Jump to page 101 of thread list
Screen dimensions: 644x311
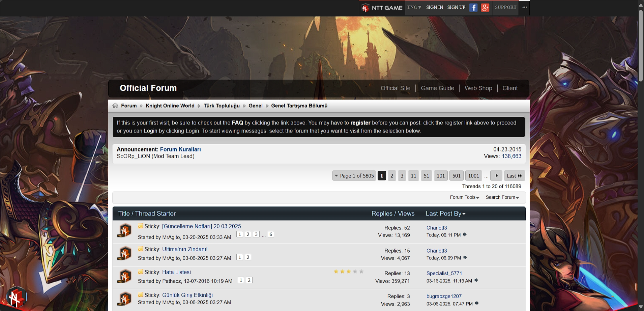[441, 176]
